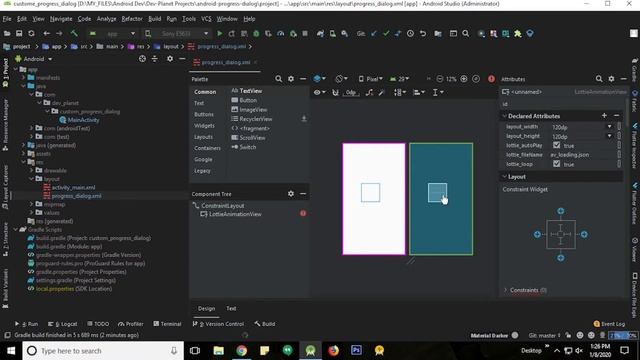Click the default margin 0dp field

[x=351, y=93]
